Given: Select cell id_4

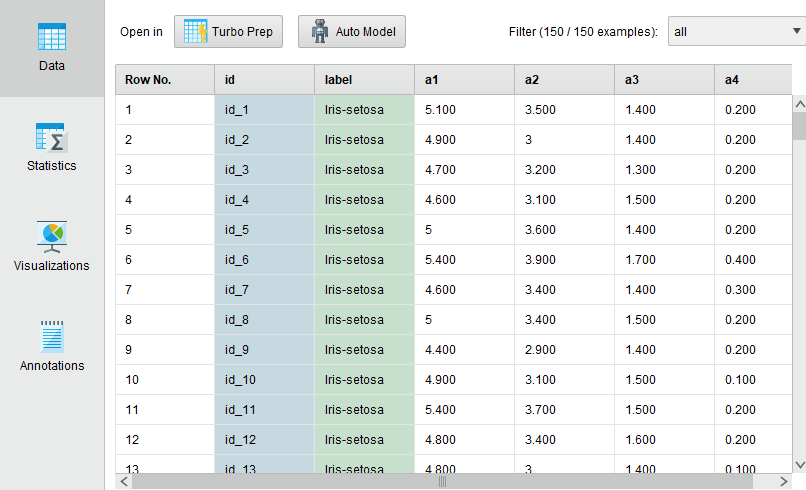Looking at the screenshot, I should (264, 199).
